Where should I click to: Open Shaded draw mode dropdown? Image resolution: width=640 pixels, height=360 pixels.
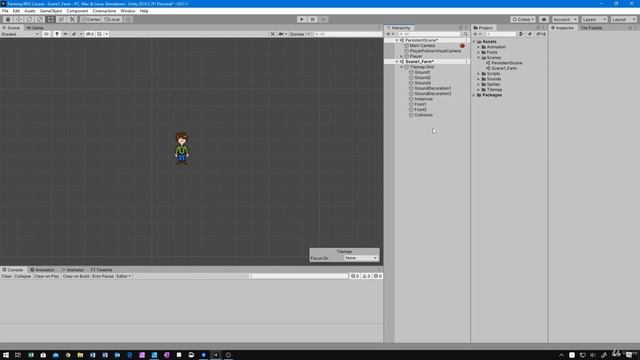pyautogui.click(x=20, y=34)
